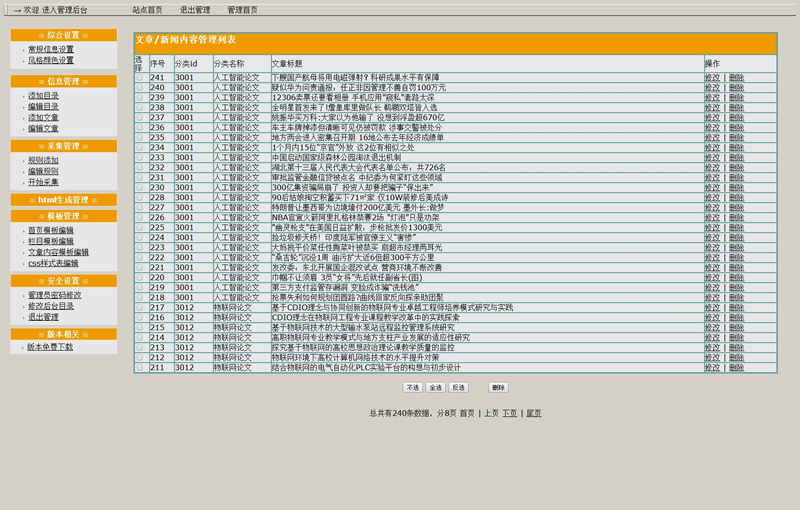Go to 下页 in the pagination
800x510 pixels.
tap(509, 412)
